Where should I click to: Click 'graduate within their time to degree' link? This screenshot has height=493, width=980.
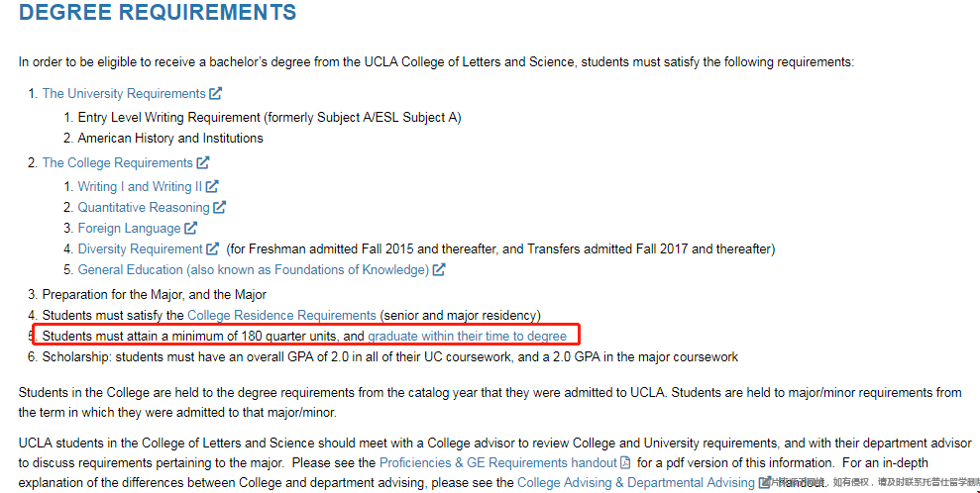coord(467,337)
